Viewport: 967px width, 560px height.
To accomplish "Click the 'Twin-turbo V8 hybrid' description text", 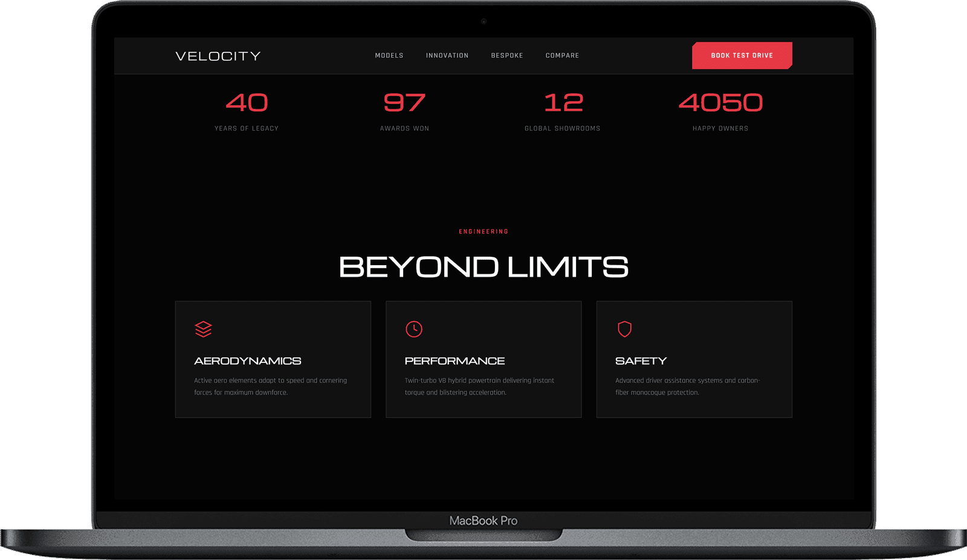I will (479, 387).
